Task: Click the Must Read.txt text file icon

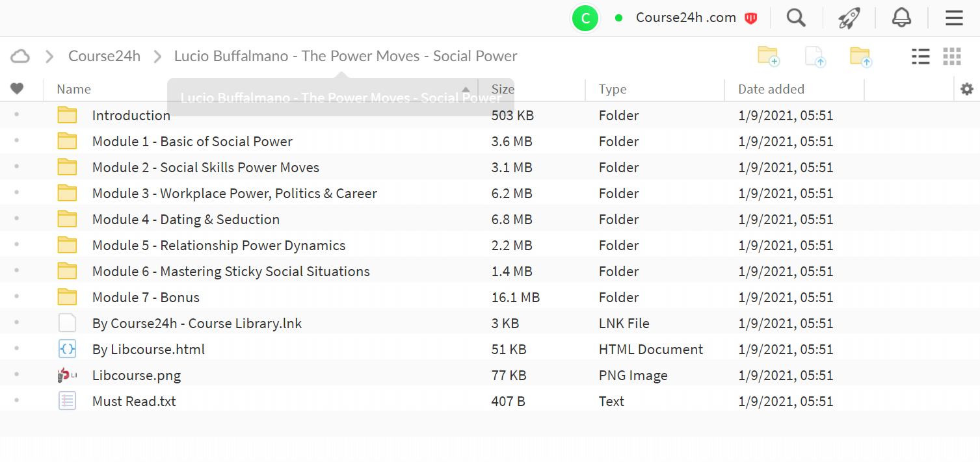Action: [67, 401]
